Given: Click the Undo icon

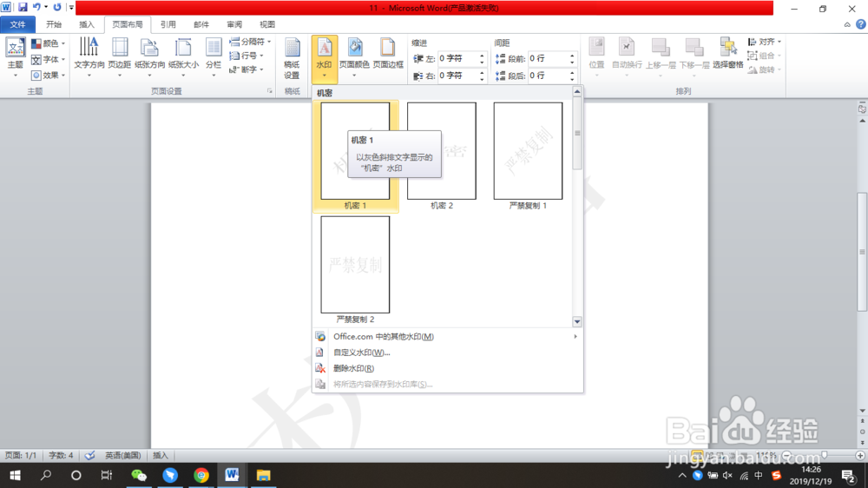Looking at the screenshot, I should pos(36,7).
